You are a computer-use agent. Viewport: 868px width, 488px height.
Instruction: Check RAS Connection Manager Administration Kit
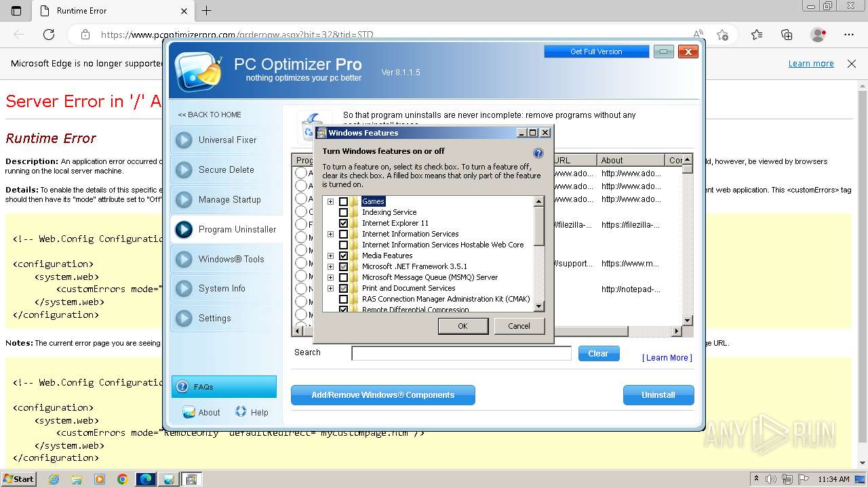pyautogui.click(x=344, y=300)
